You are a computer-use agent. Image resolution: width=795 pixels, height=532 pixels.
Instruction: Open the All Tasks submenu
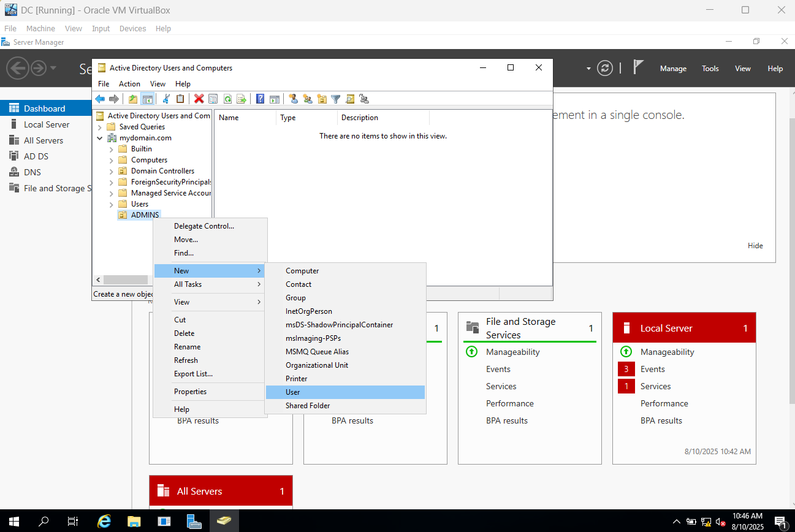[x=210, y=284]
